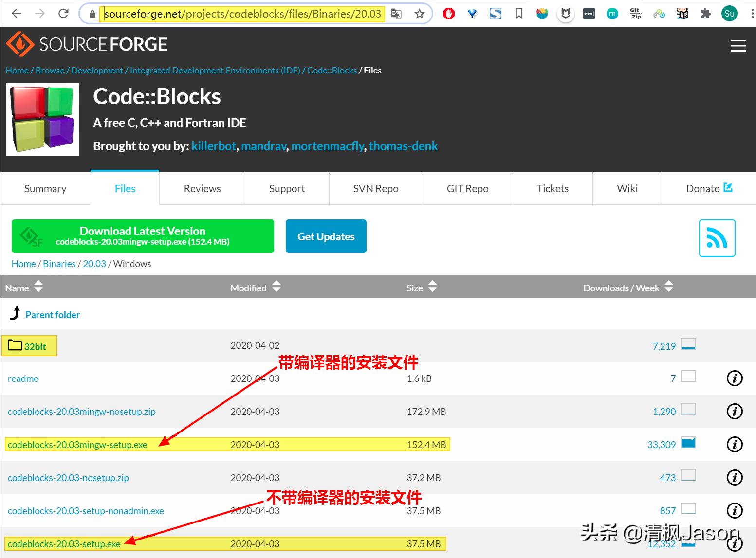Click the site security padlock icon
The width and height of the screenshot is (756, 558).
[x=92, y=14]
